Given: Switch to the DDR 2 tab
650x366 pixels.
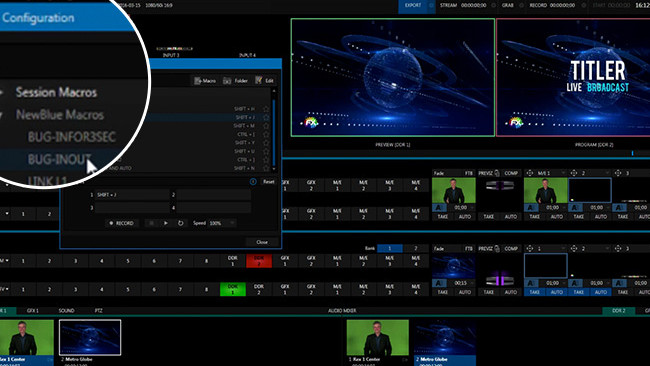Looking at the screenshot, I should point(618,310).
